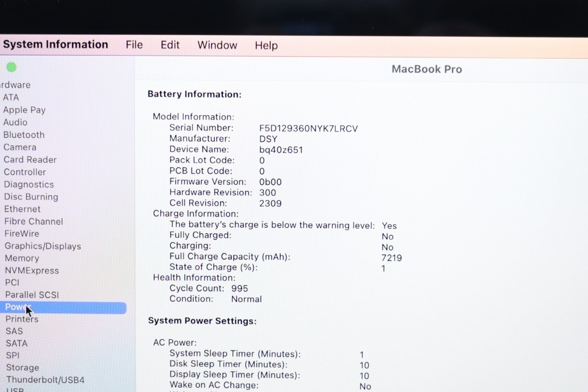The width and height of the screenshot is (588, 392).
Task: Click warning level value Yes
Action: tap(389, 225)
